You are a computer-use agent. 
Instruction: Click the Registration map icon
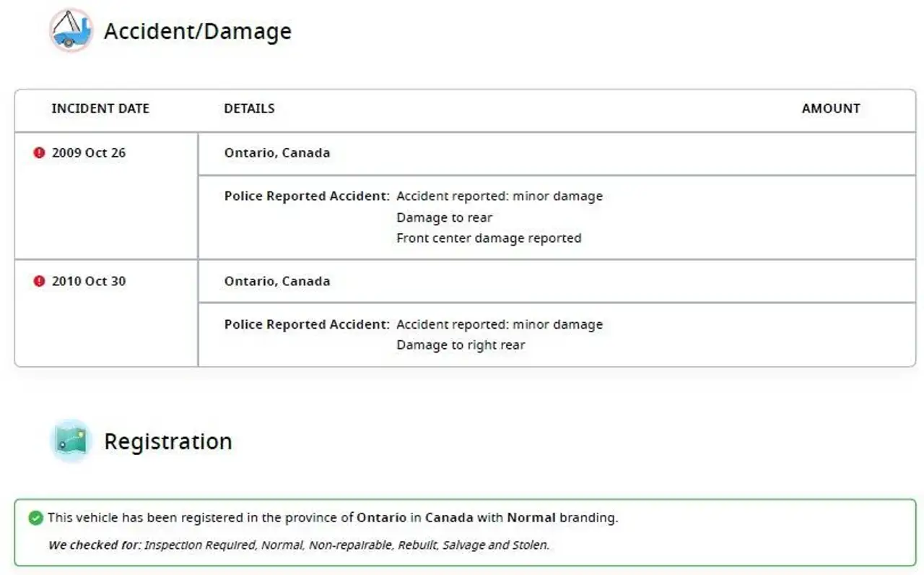71,441
